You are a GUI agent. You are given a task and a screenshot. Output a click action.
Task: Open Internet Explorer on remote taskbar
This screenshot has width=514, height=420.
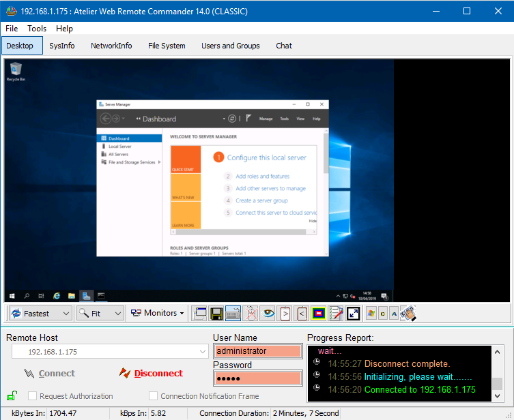click(x=57, y=296)
